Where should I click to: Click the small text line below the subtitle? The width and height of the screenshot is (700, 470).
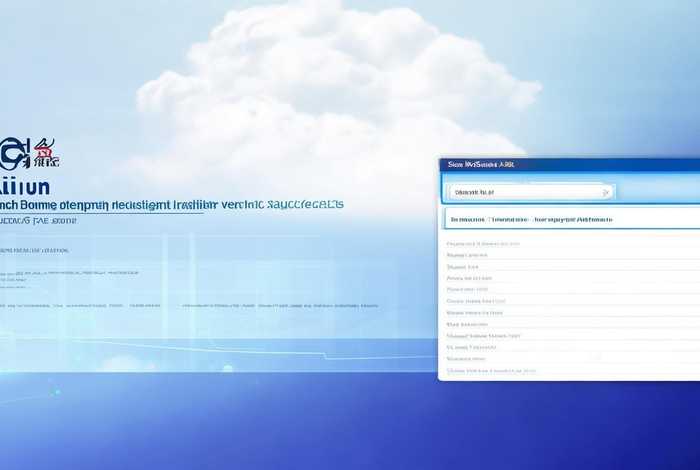point(35,250)
